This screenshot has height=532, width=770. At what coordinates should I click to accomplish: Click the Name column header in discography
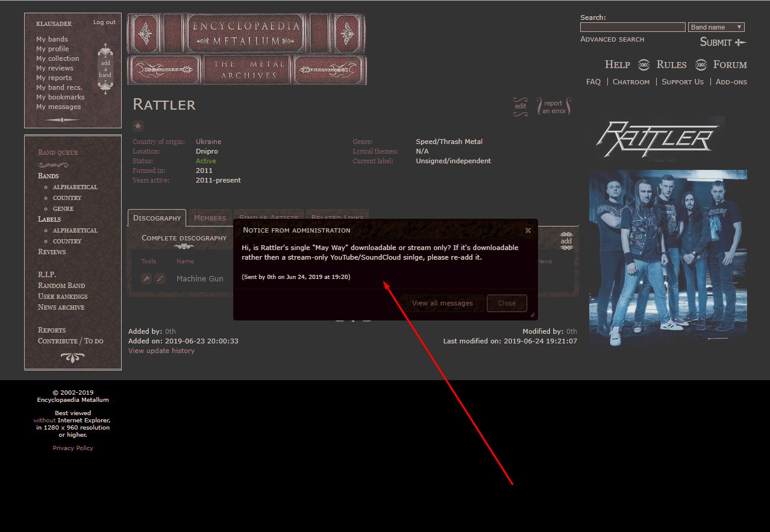(x=185, y=261)
